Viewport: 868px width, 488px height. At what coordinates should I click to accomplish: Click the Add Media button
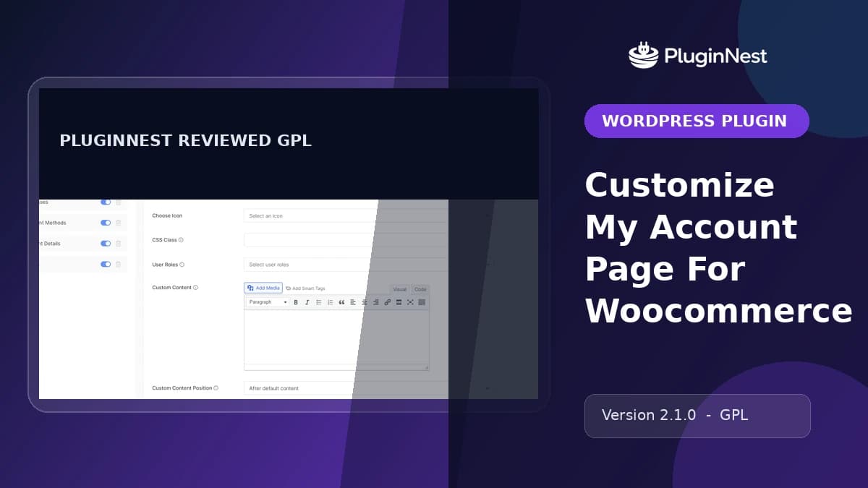(x=263, y=288)
